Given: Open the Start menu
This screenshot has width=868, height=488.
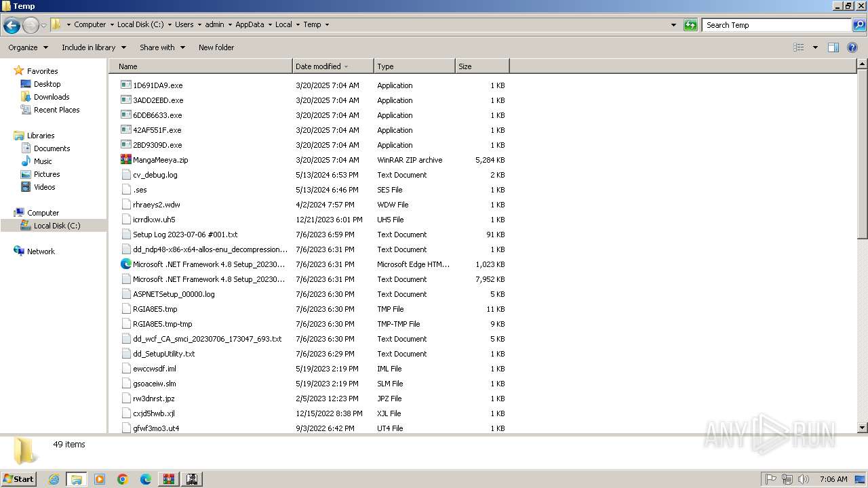Looking at the screenshot, I should (x=19, y=479).
